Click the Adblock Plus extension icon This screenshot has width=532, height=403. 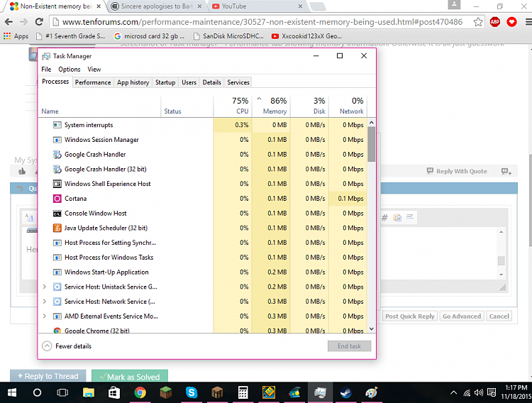(x=495, y=22)
